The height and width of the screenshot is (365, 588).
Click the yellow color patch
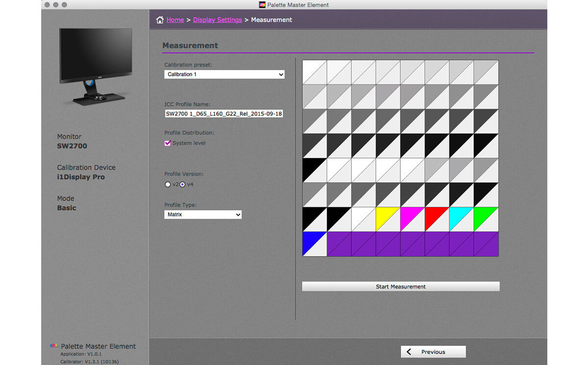[x=388, y=219]
